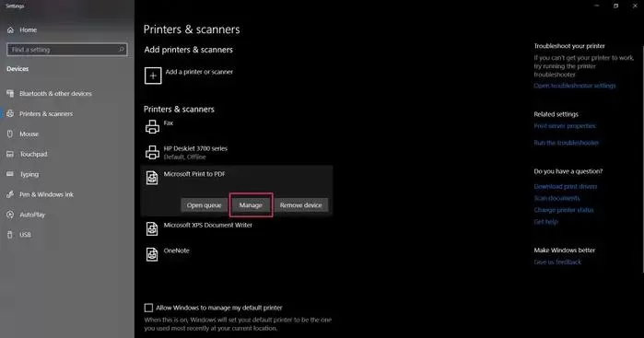Click Microsoft Print to PDF name

(194, 174)
